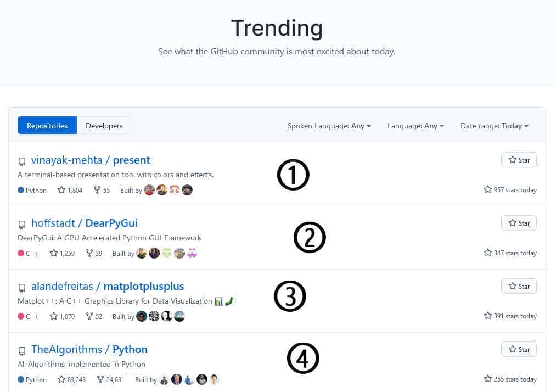
Task: Open the Date range: Today dropdown
Action: click(x=494, y=126)
